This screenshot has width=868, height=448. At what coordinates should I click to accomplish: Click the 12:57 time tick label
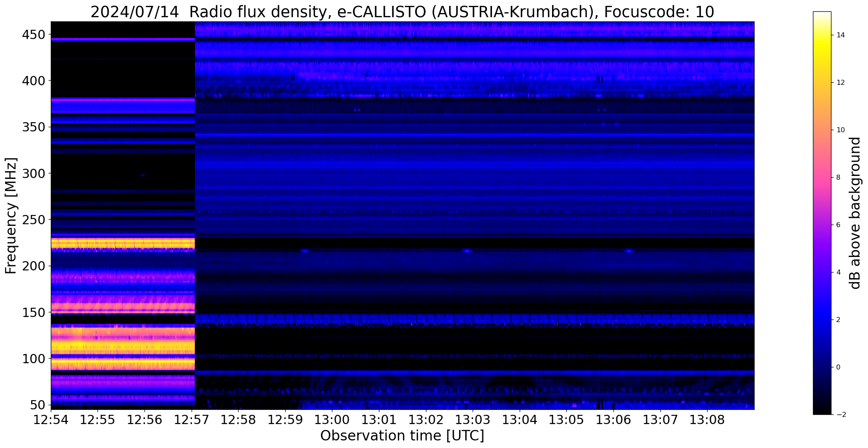pos(192,419)
